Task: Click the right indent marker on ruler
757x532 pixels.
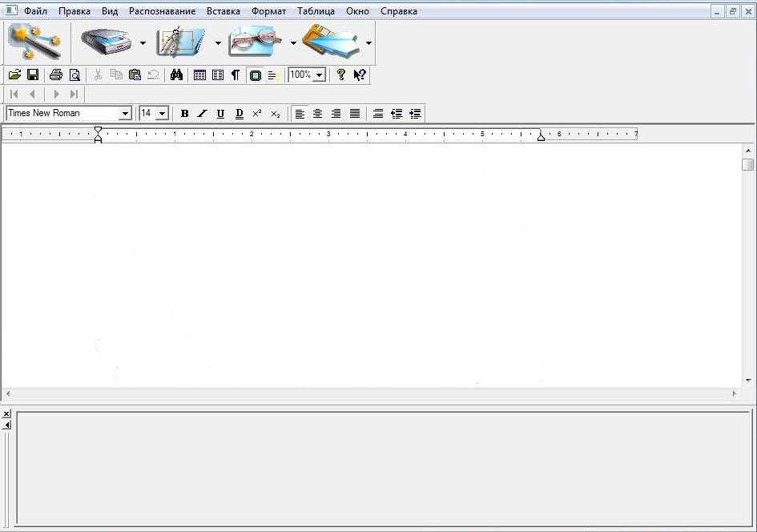Action: (541, 137)
